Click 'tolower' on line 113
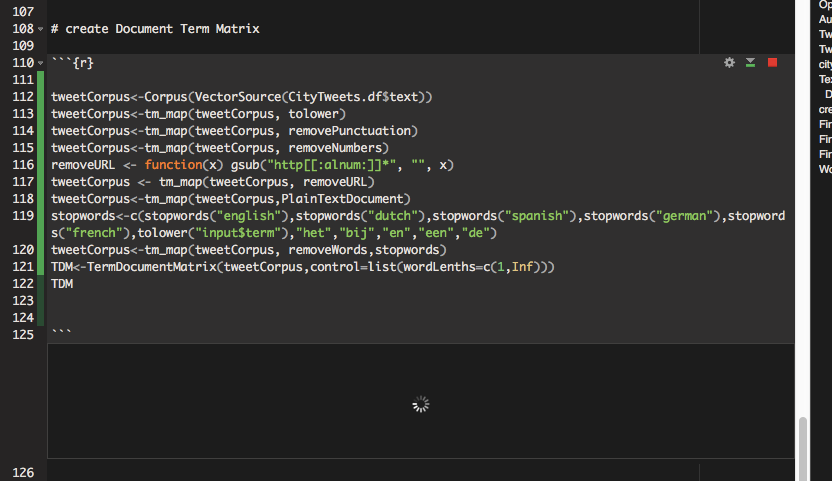Image resolution: width=832 pixels, height=481 pixels. [313, 114]
